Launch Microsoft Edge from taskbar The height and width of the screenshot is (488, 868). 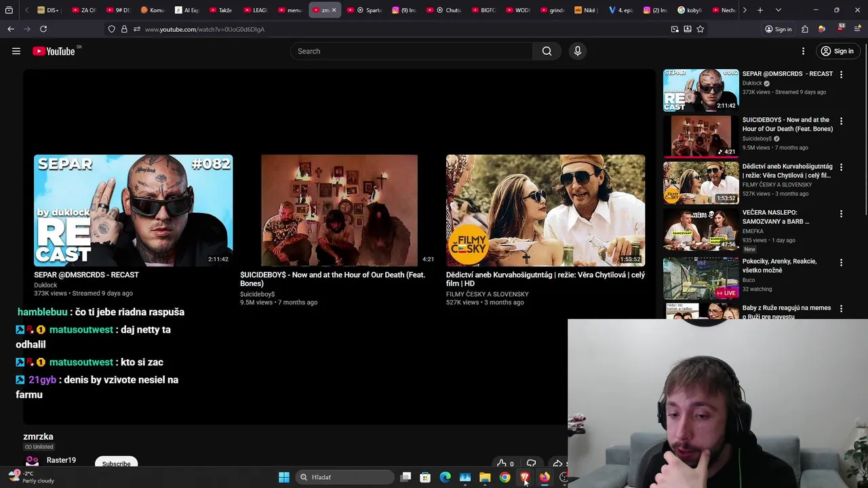click(445, 477)
